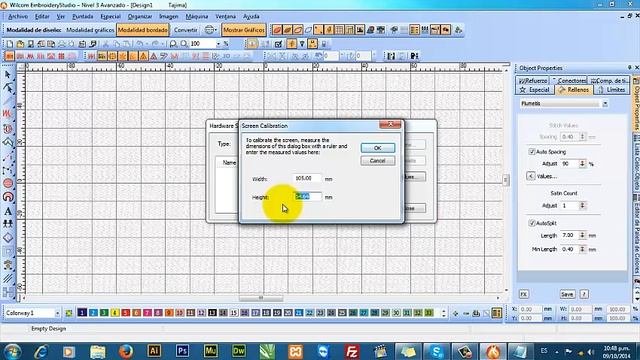Switch to Modalidad gráficos mode

[90, 30]
